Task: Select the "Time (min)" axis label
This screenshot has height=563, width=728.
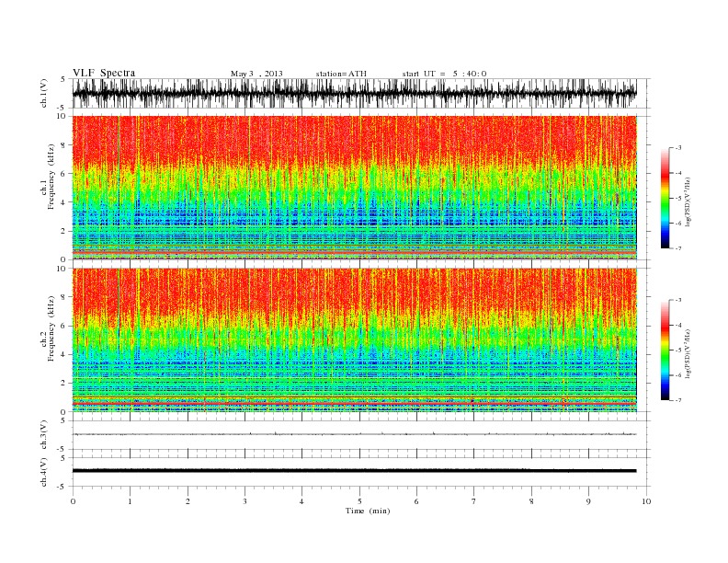Action: coord(368,511)
